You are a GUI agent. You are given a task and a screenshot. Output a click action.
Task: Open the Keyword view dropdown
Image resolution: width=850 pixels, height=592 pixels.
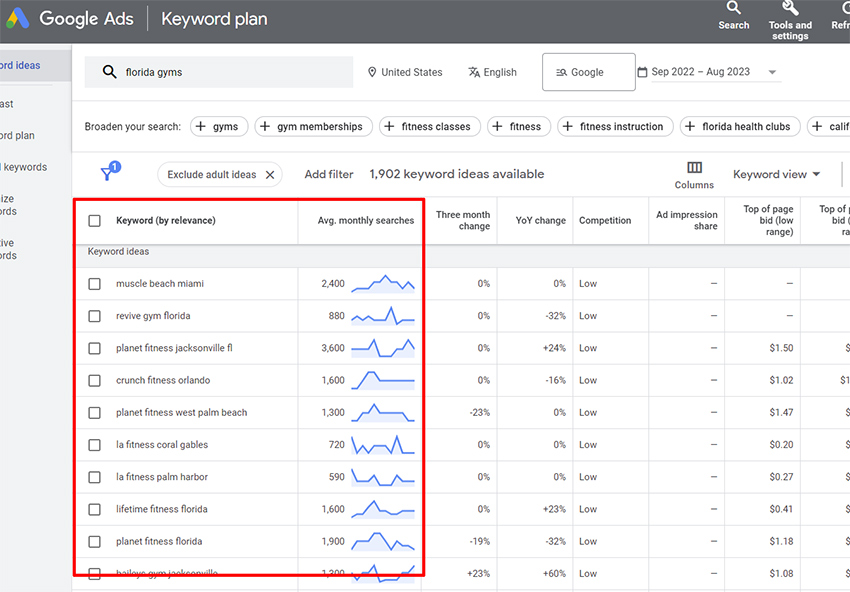click(776, 175)
